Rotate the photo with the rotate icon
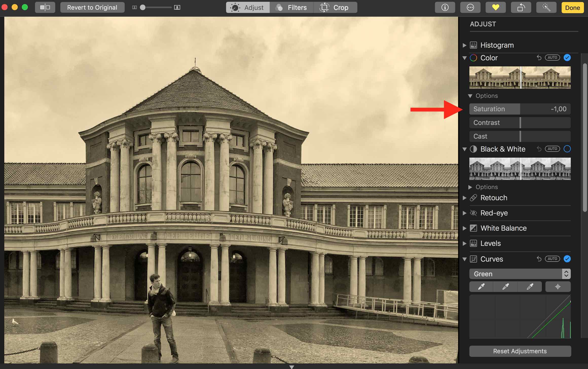The width and height of the screenshot is (588, 369). pos(521,7)
